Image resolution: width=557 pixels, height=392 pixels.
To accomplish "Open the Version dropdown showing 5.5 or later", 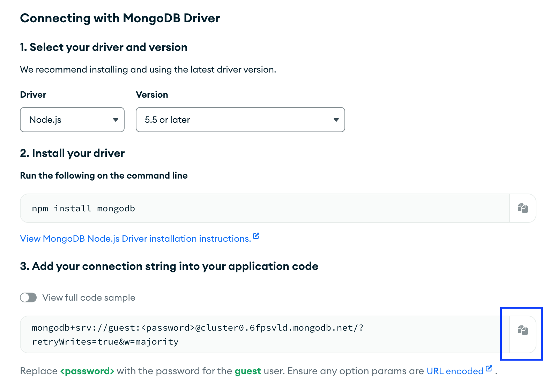I will click(x=240, y=120).
